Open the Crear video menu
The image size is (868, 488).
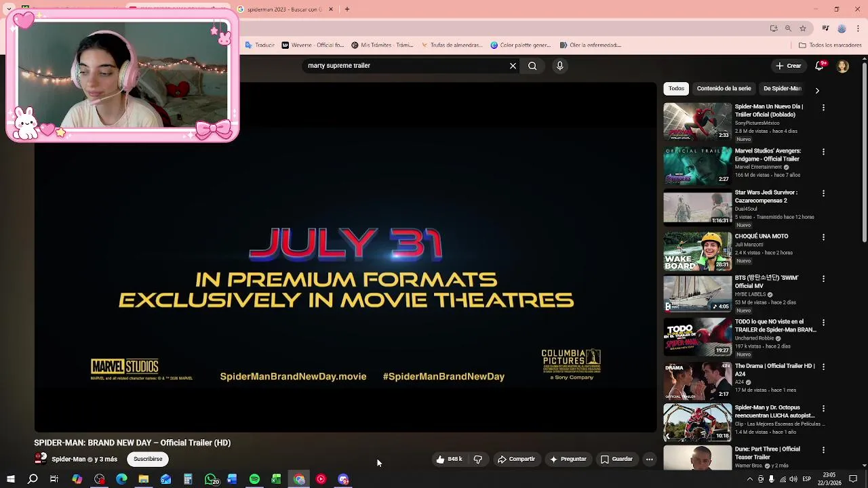point(789,66)
